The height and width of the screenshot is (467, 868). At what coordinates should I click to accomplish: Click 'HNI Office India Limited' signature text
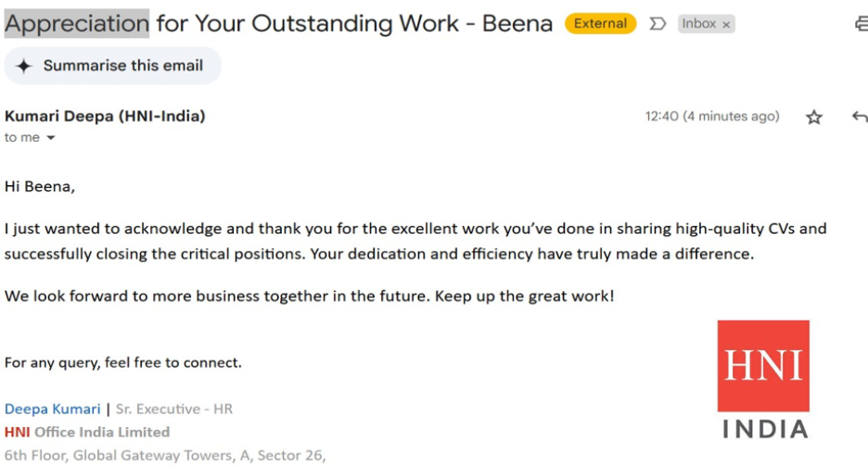click(x=87, y=432)
